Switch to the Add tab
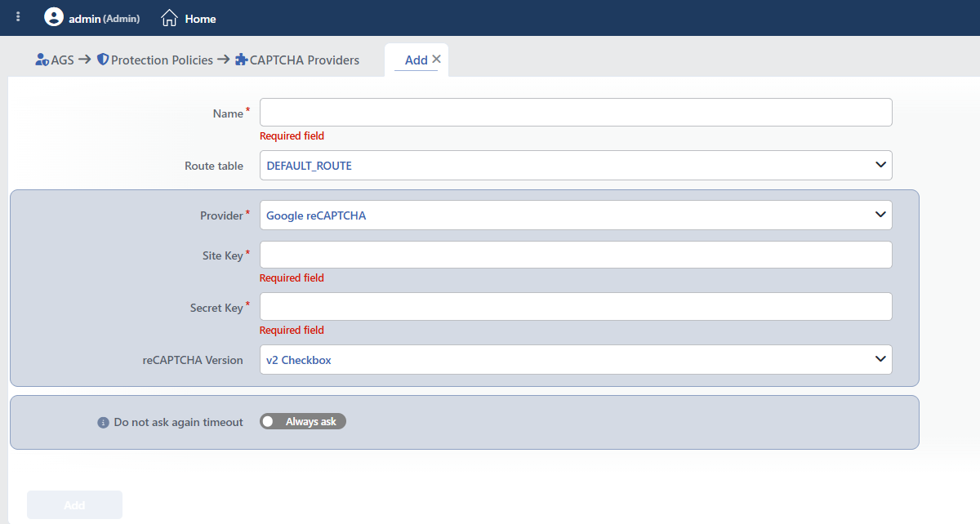Screen dimensions: 980x524 point(416,60)
